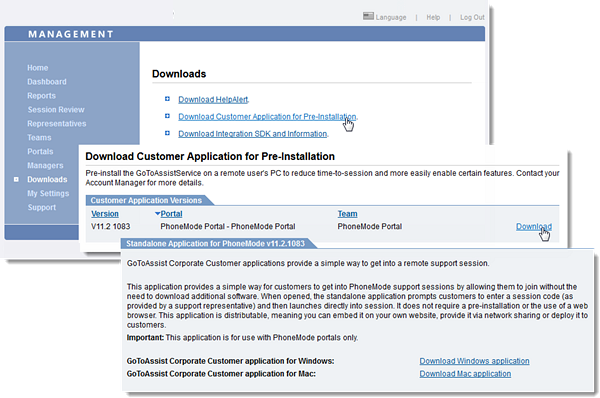Screen dimensions: 600x398
Task: Click the Log Out link
Action: pos(472,17)
